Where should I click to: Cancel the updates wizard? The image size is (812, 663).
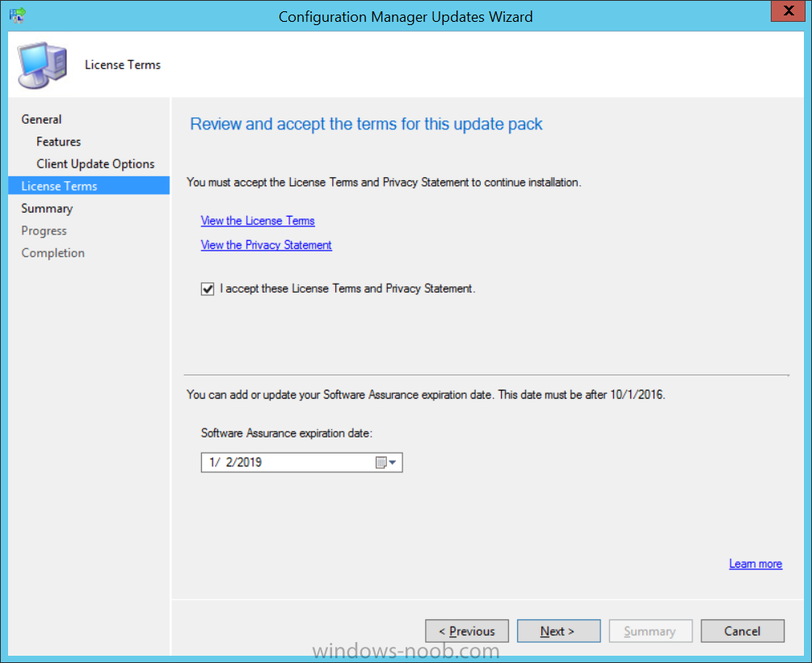[743, 631]
